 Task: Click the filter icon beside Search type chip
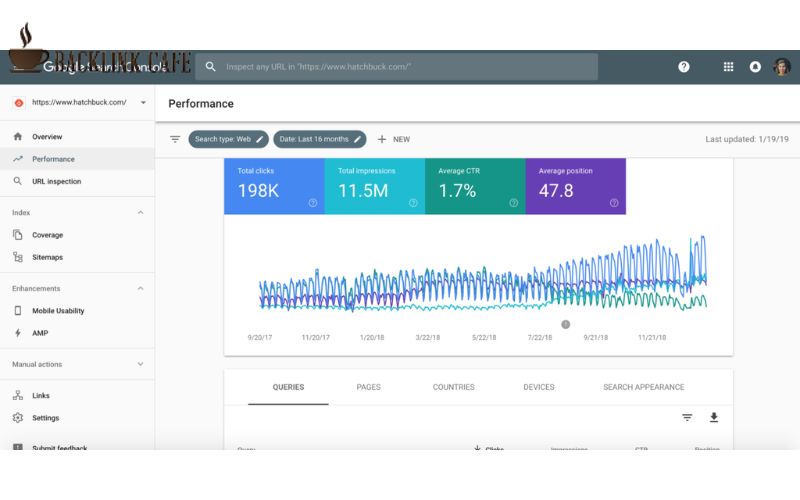[175, 139]
